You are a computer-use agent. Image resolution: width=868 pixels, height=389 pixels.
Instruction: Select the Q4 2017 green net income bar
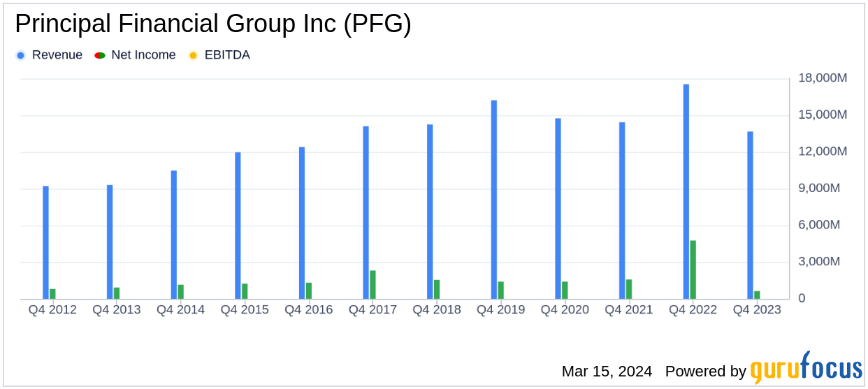(373, 285)
